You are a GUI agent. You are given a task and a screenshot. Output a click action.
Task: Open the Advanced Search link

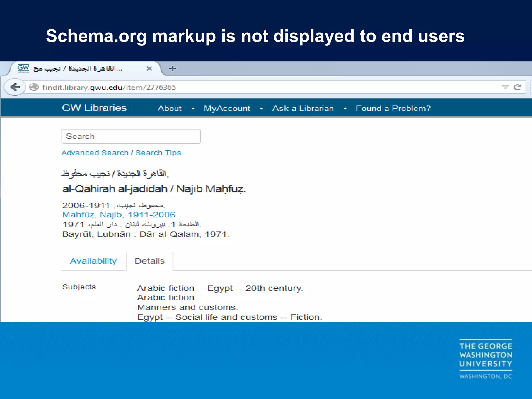pos(95,153)
